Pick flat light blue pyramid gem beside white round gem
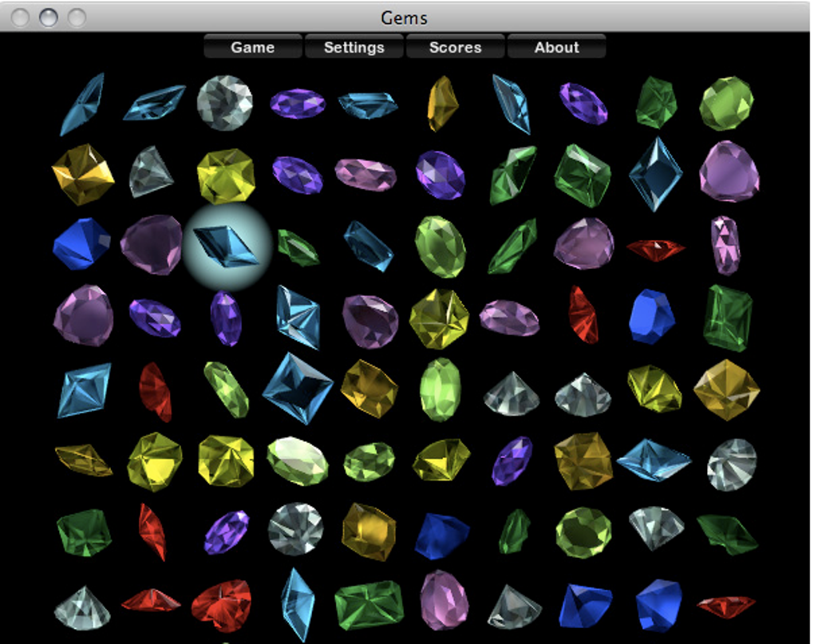 [654, 460]
